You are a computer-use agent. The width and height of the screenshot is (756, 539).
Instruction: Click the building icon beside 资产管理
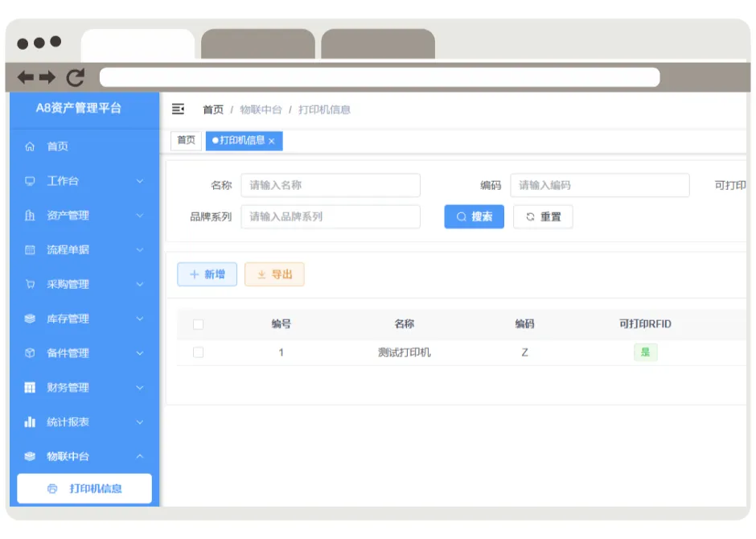coord(30,215)
